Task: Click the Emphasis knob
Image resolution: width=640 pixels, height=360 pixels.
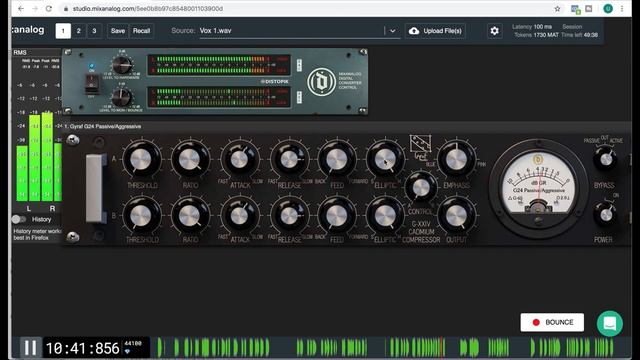Action: point(456,159)
